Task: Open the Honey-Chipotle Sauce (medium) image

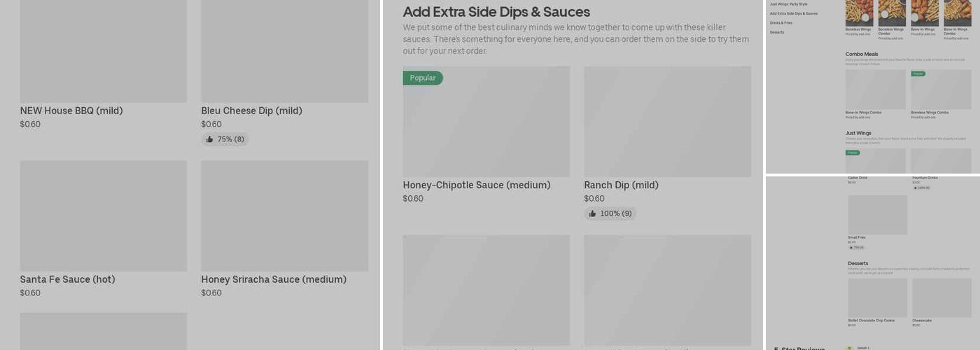Action: pos(486,122)
